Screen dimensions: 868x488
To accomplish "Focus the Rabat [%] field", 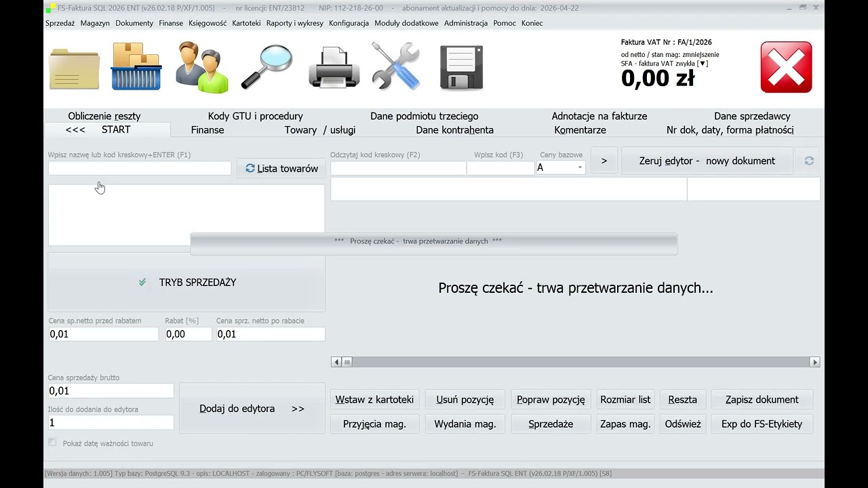I will point(188,334).
